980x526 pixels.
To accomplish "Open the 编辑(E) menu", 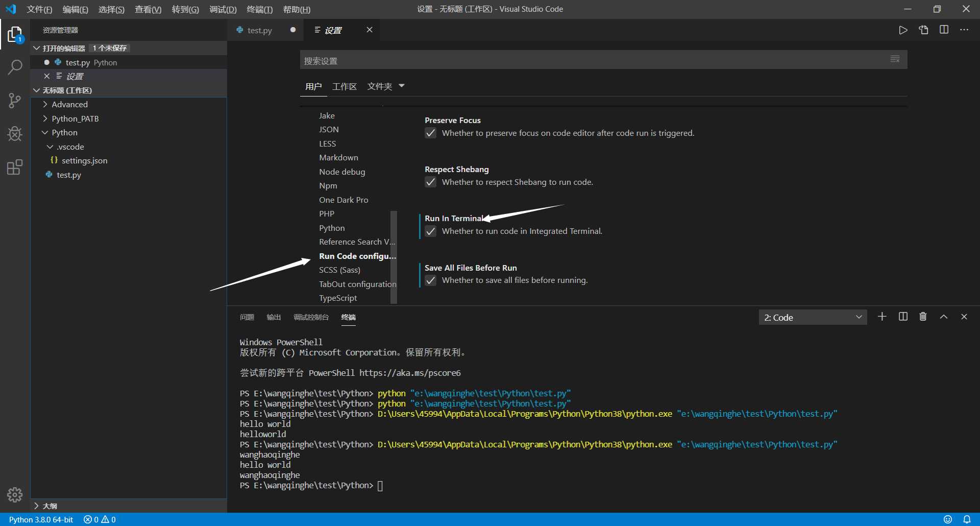I will coord(75,9).
